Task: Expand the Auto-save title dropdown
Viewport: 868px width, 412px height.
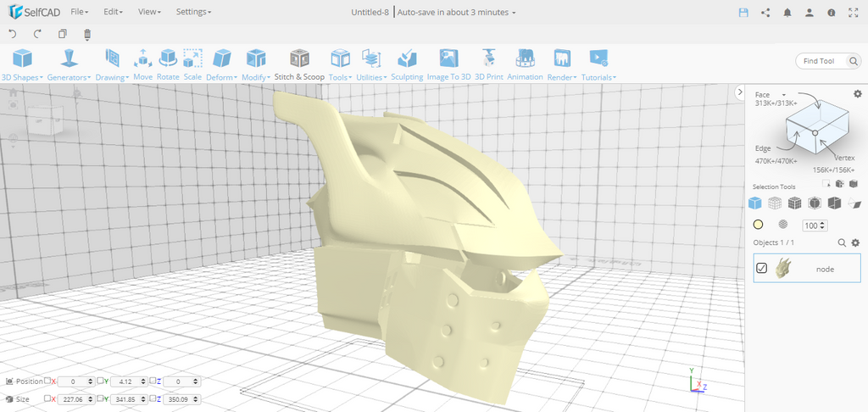Action: pyautogui.click(x=514, y=13)
